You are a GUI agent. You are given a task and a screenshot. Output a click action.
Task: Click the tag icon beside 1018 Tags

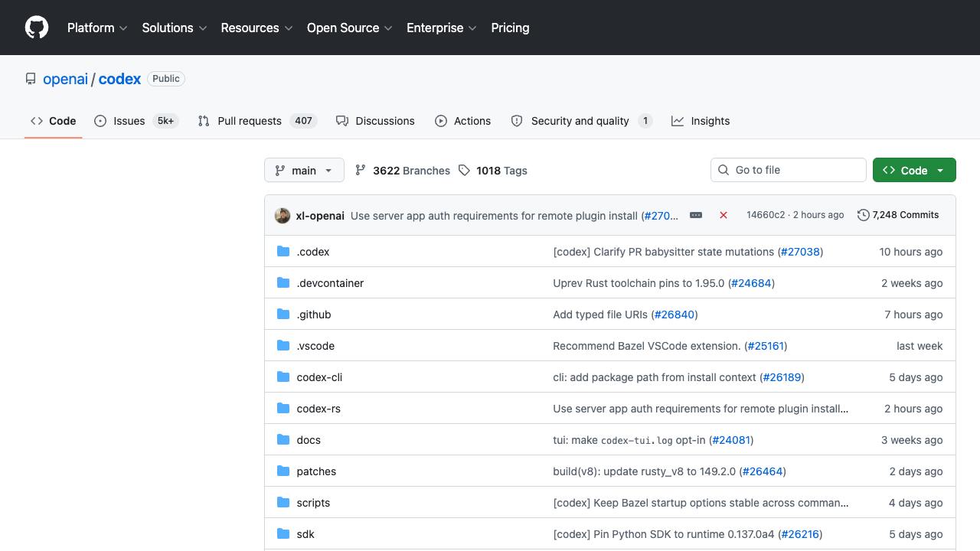point(464,171)
